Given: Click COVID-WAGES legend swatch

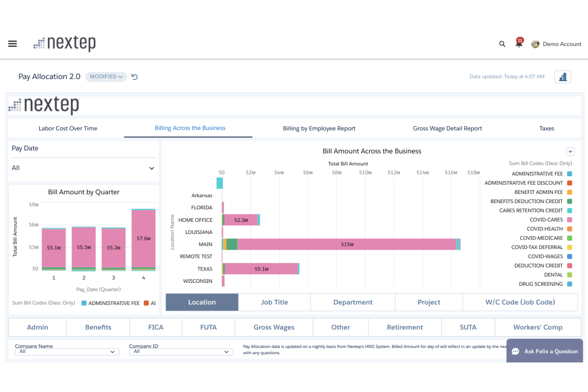Looking at the screenshot, I should [x=569, y=257].
